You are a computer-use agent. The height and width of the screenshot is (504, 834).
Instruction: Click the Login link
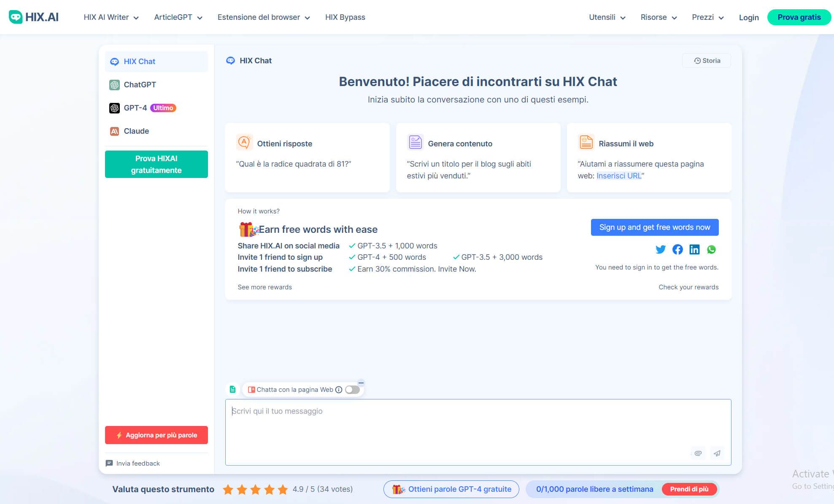[749, 17]
